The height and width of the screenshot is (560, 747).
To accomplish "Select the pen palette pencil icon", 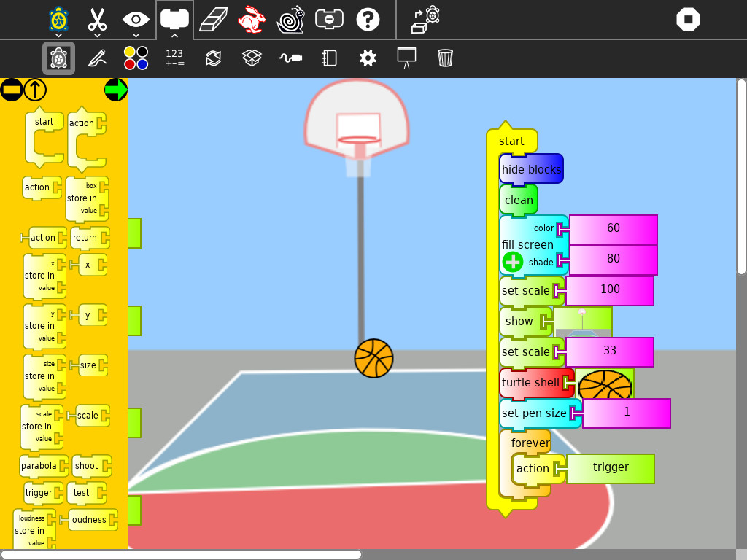I will 97,58.
